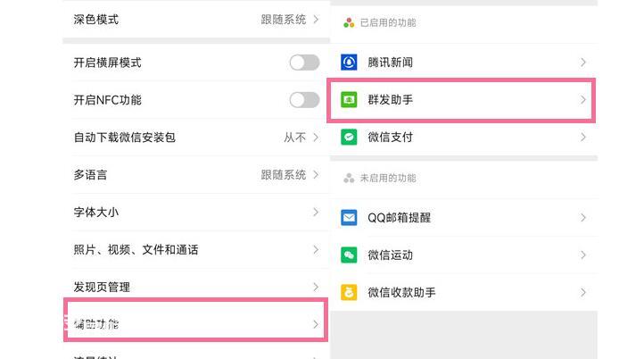
Task: Click the gray dots icon beside 未启用的功能
Action: click(349, 178)
